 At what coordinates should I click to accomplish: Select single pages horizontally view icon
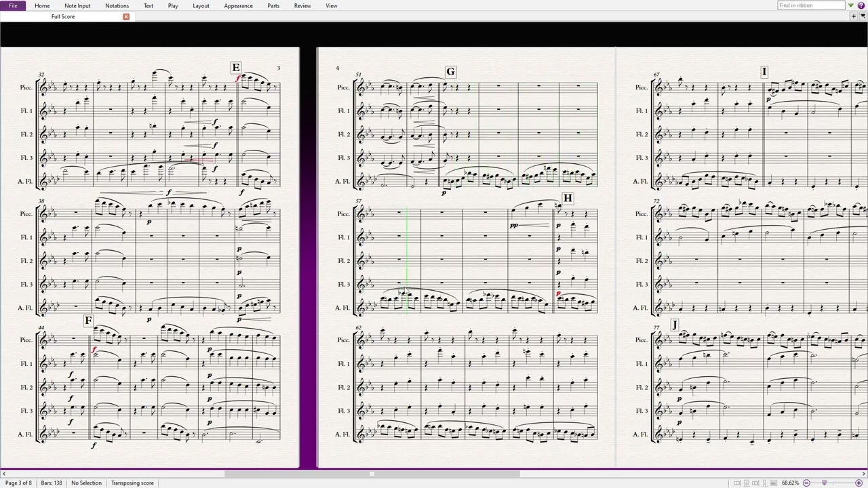tap(755, 483)
